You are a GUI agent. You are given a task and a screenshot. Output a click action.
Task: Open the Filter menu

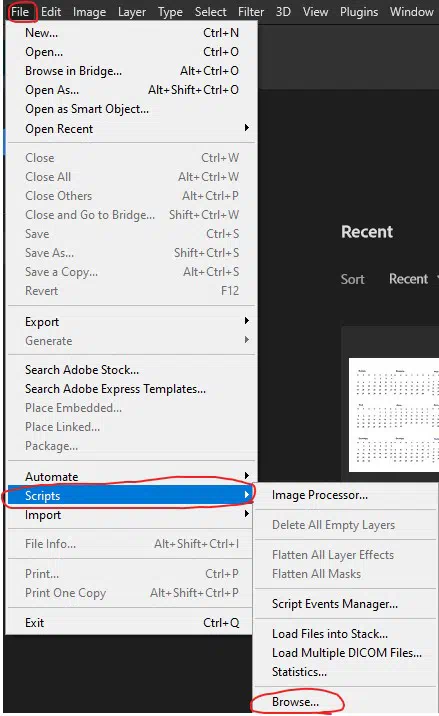251,11
